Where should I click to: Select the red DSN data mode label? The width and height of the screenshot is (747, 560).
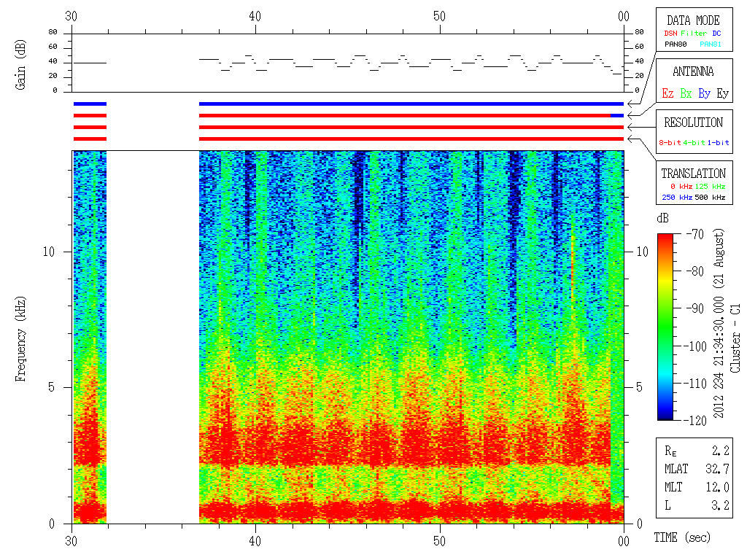[x=670, y=34]
